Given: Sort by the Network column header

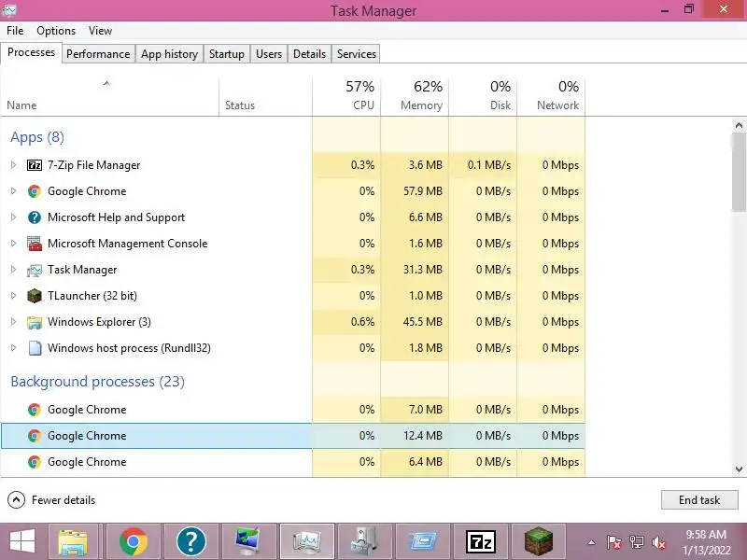Looking at the screenshot, I should [551, 97].
